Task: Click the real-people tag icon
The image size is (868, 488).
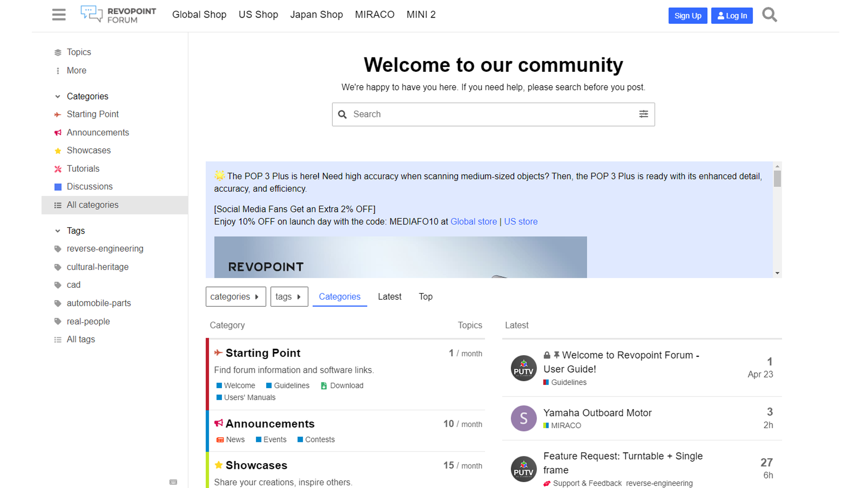Action: pos(58,322)
